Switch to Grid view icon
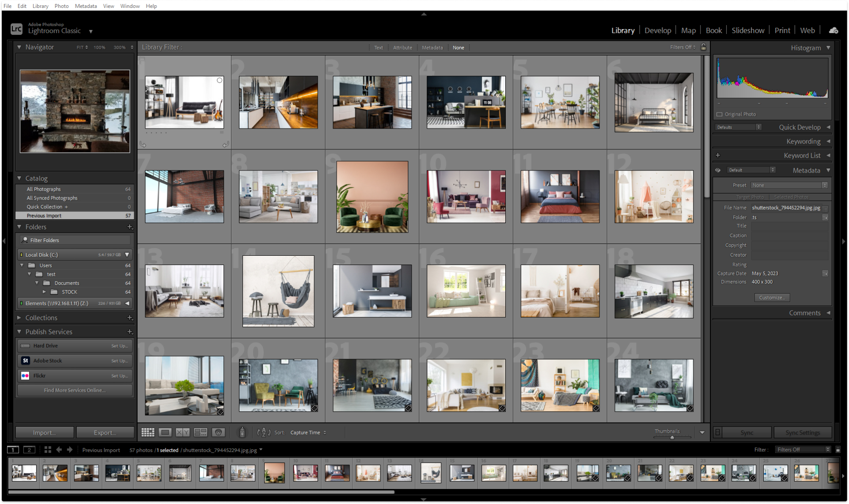Viewport: 849px width, 504px height. pyautogui.click(x=148, y=432)
